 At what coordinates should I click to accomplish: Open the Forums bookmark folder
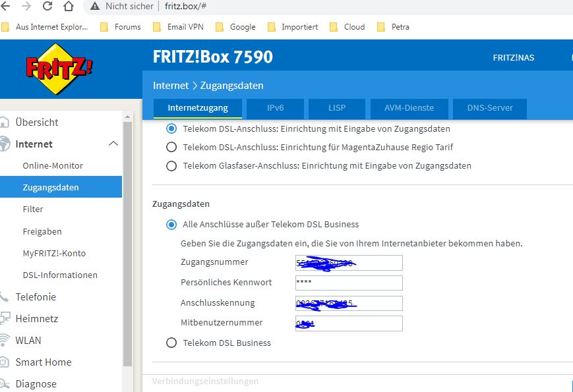pos(121,27)
